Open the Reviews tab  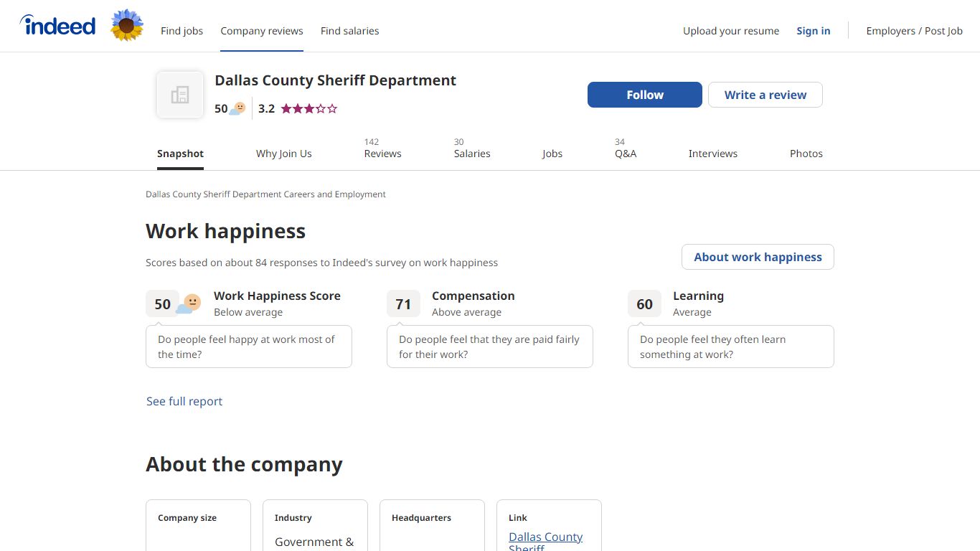point(382,149)
